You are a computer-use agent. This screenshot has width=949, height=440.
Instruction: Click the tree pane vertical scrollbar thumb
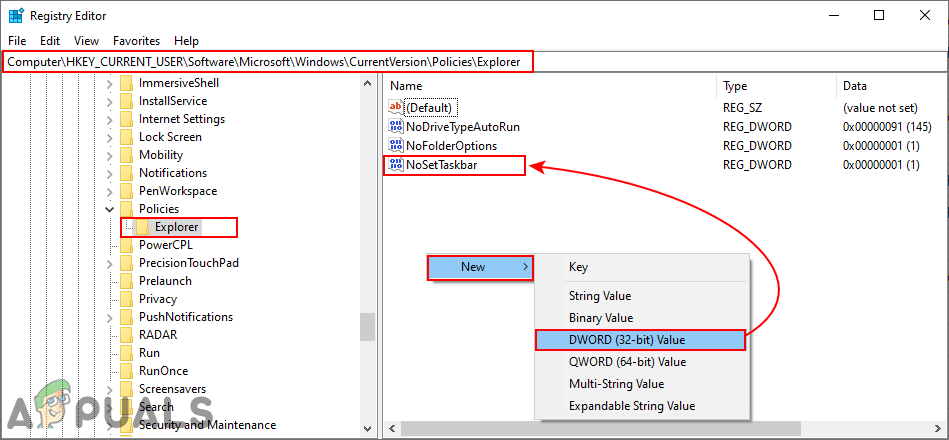click(x=367, y=327)
